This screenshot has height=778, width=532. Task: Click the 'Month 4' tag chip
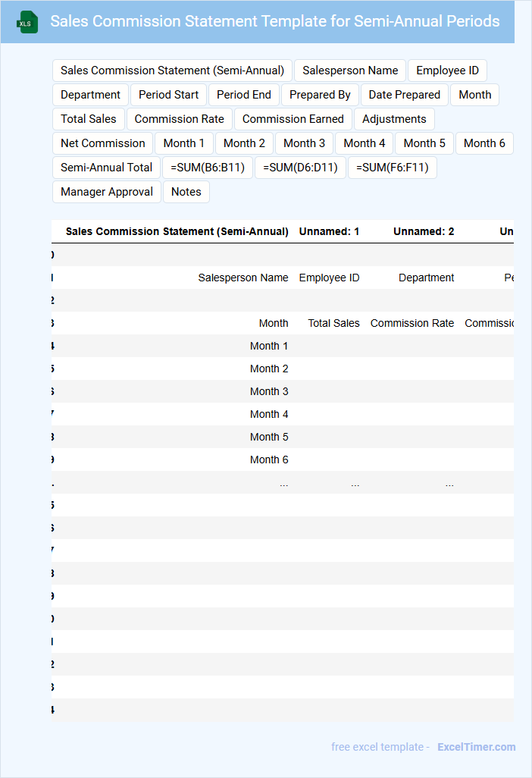(x=364, y=143)
